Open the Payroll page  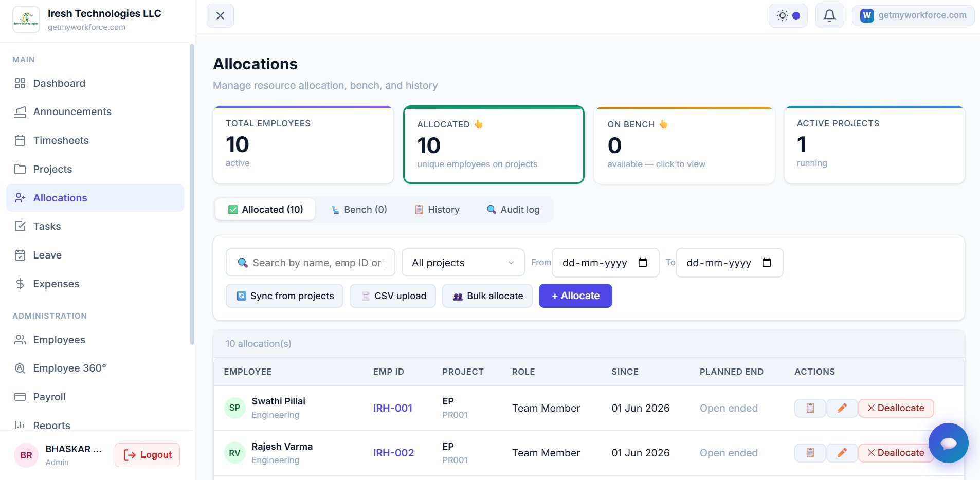[x=95, y=397]
